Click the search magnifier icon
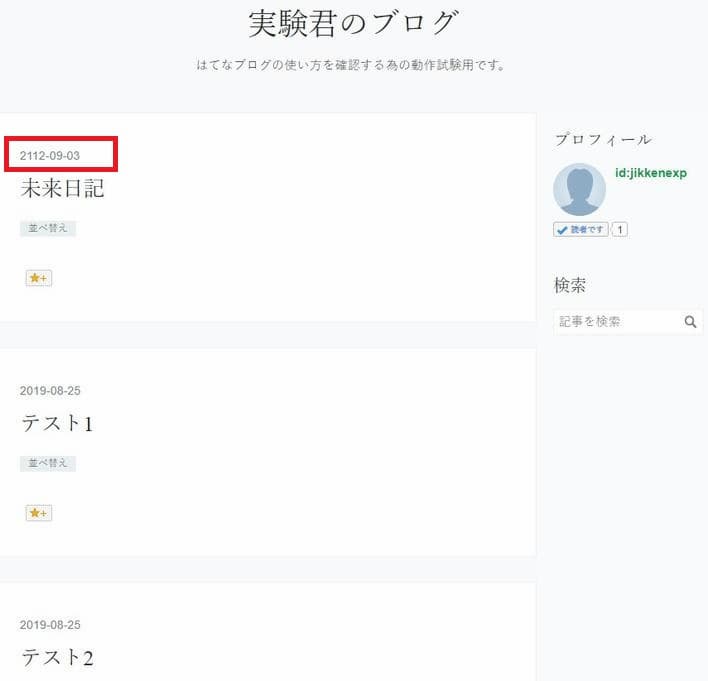708x681 pixels. pyautogui.click(x=690, y=322)
